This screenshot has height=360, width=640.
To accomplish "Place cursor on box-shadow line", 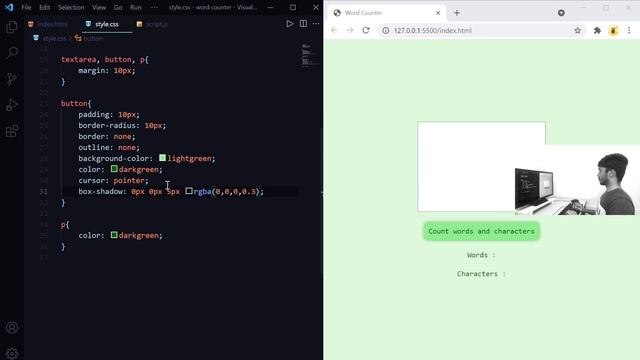I will point(171,191).
